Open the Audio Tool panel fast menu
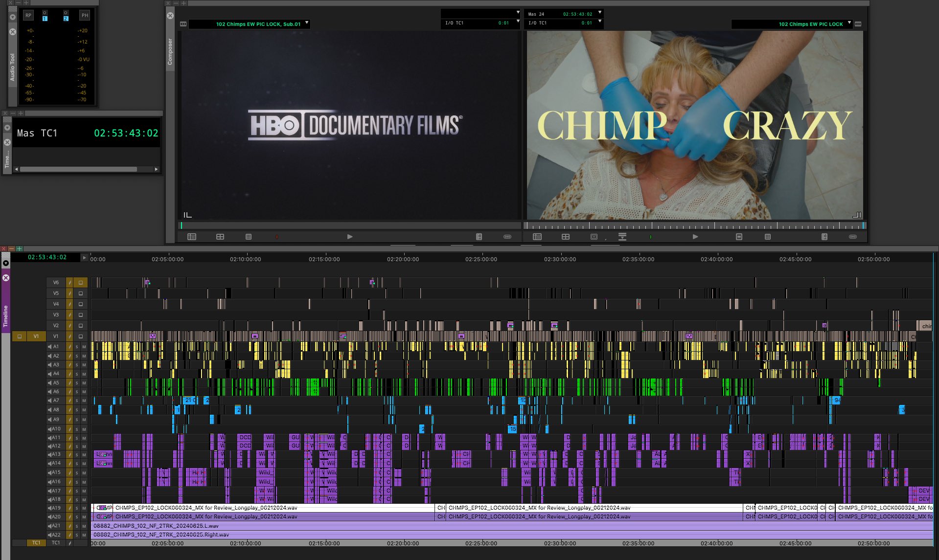This screenshot has height=560, width=939. [x=13, y=17]
